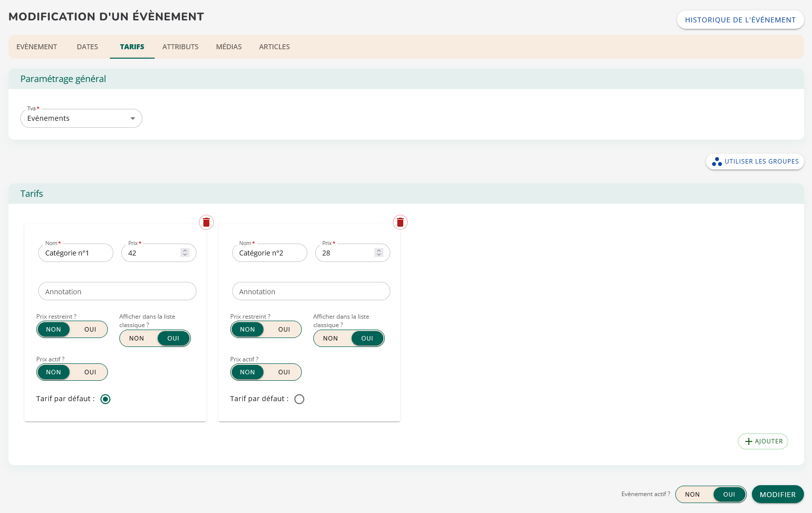Open Historique de l'évènement
The height and width of the screenshot is (513, 812).
click(740, 20)
